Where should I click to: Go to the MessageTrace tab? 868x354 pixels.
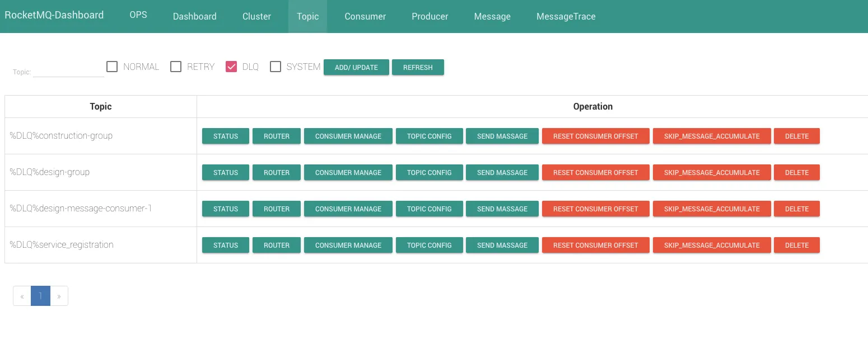[x=566, y=16]
